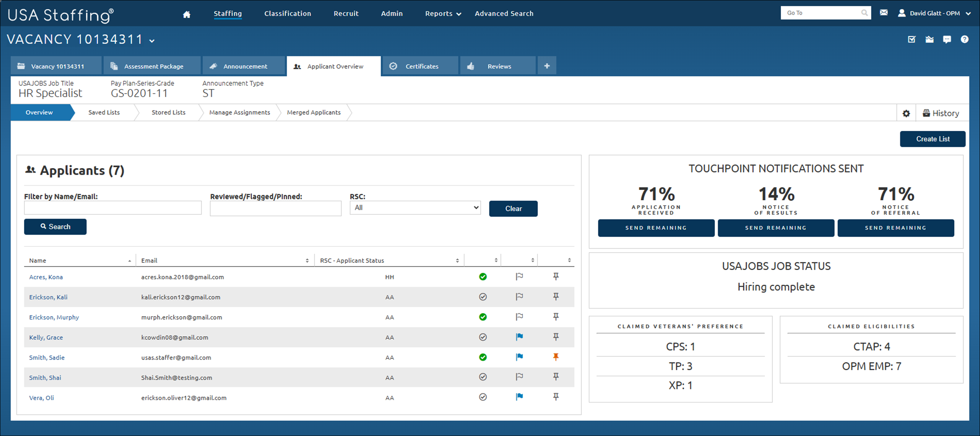Switch to the Certificates tab

421,66
